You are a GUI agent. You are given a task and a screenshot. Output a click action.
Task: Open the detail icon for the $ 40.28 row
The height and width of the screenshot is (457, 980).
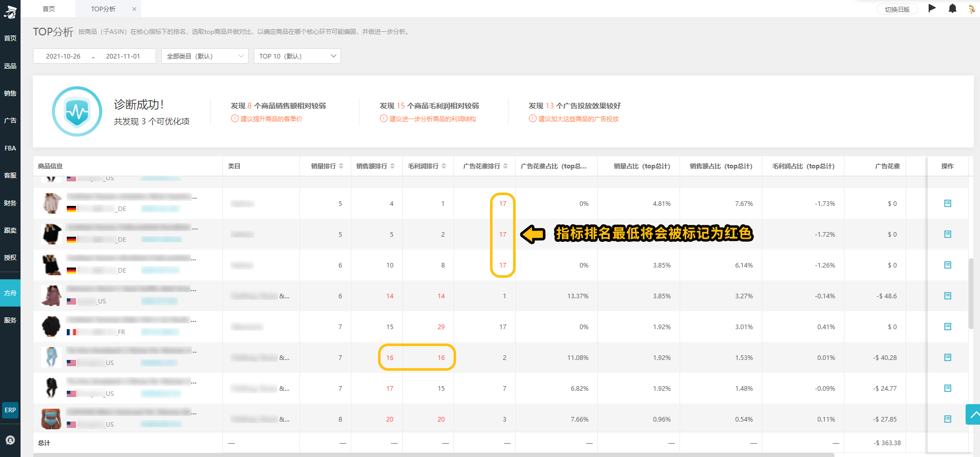coord(948,357)
